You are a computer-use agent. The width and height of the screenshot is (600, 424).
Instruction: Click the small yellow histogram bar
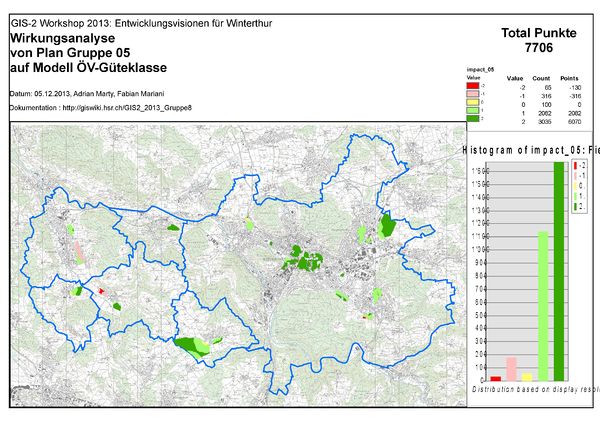coord(527,377)
